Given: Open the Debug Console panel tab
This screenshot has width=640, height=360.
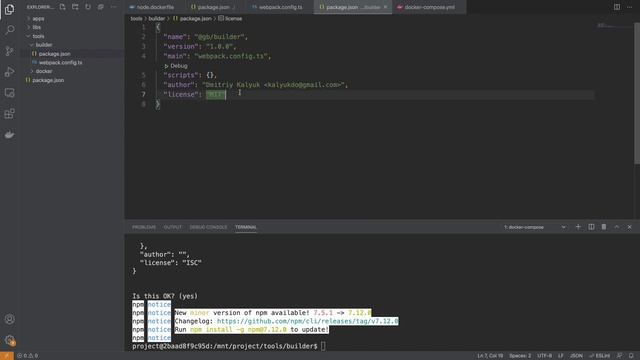Looking at the screenshot, I should pyautogui.click(x=208, y=227).
